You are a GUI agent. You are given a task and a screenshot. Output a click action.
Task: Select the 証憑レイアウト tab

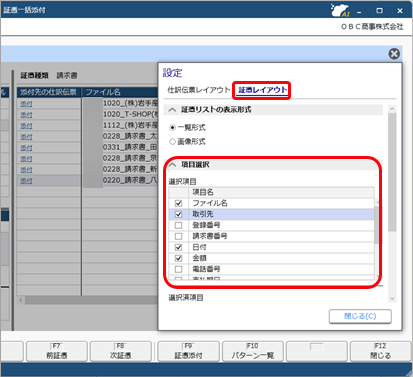point(262,90)
